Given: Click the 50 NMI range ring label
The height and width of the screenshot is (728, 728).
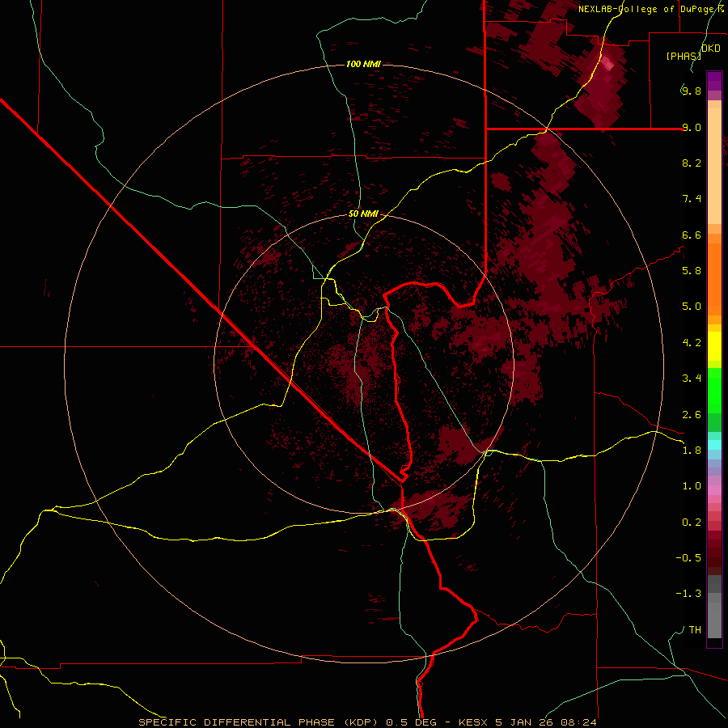Looking at the screenshot, I should [x=363, y=214].
